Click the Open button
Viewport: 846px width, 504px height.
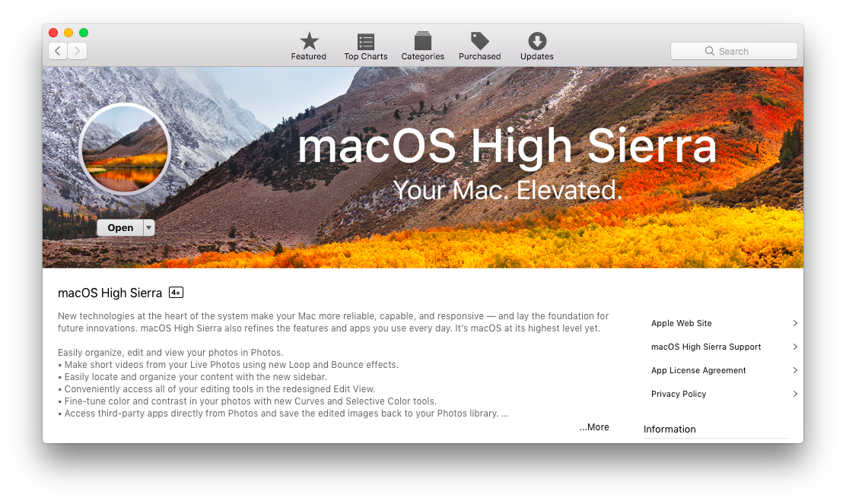119,227
